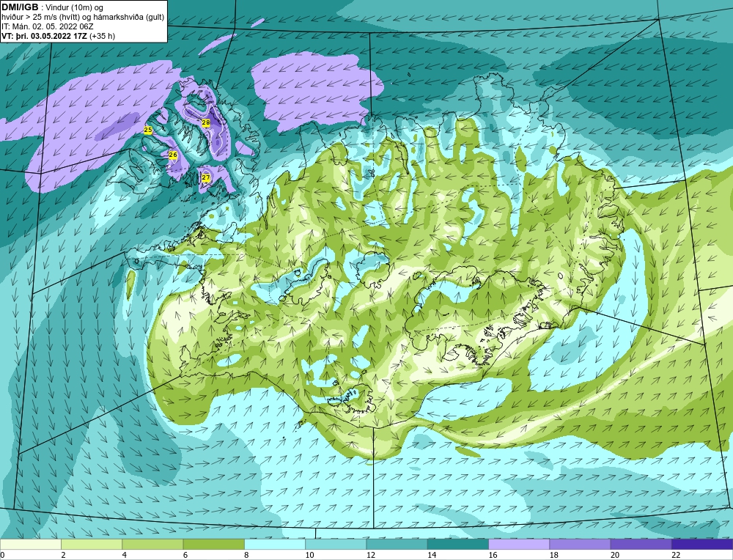This screenshot has width=733, height=560.
Task: Click the legend scale value 10
Action: [x=309, y=556]
